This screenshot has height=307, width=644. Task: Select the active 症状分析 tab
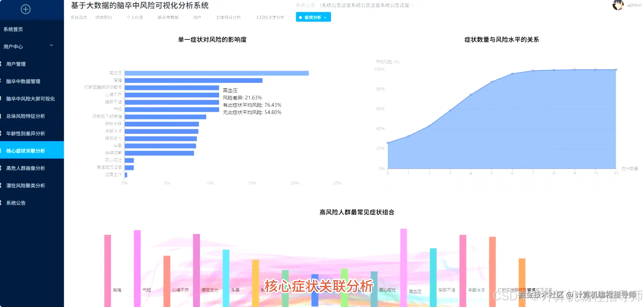coord(313,17)
